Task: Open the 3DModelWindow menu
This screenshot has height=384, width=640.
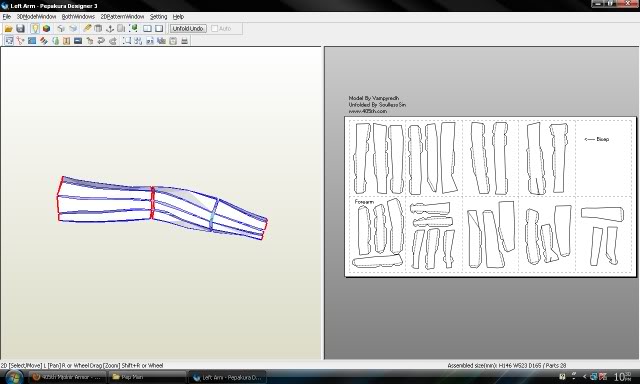Action: point(36,17)
